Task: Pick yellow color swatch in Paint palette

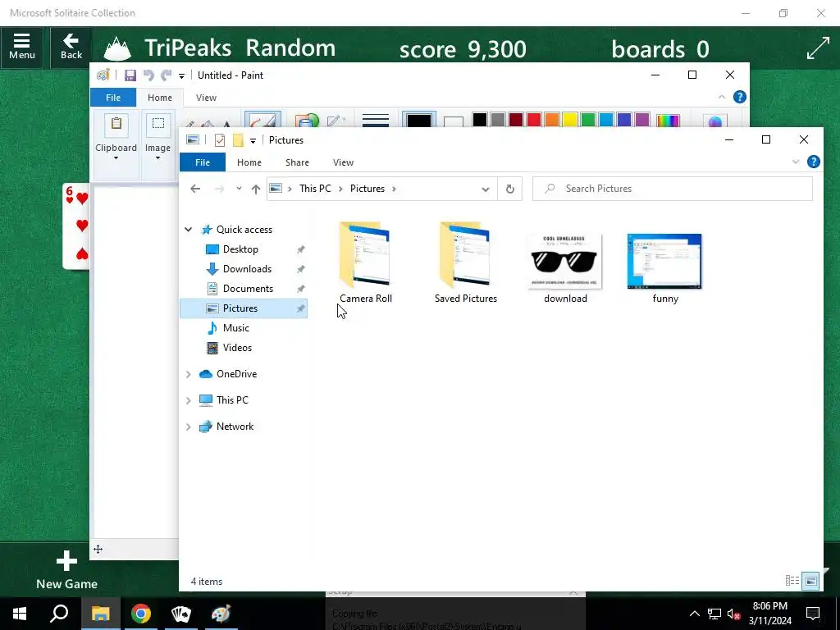Action: point(570,120)
